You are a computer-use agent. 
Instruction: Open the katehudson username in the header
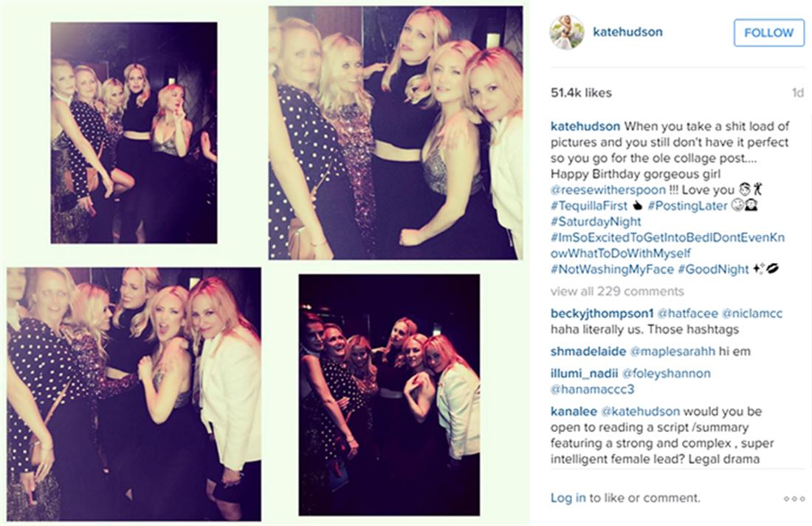point(627,32)
